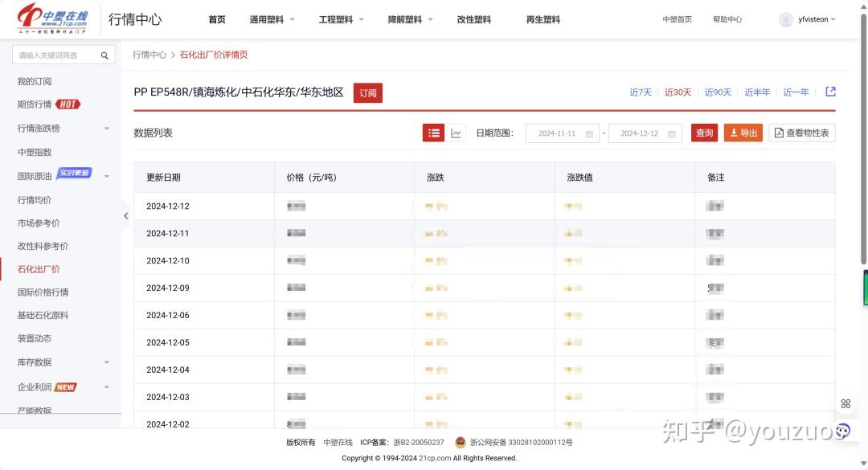This screenshot has width=868, height=470.
Task: Click end date field 2024-12-12
Action: [x=645, y=133]
